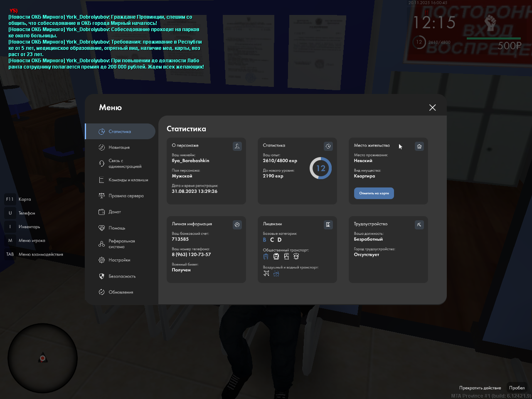The height and width of the screenshot is (399, 532).
Task: Click the clock icon on Статистика card
Action: pos(328,146)
